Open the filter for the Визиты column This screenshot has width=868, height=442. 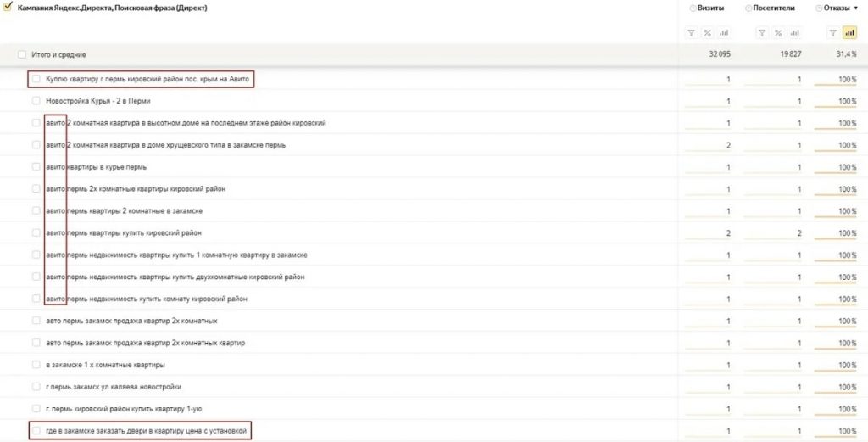[692, 32]
